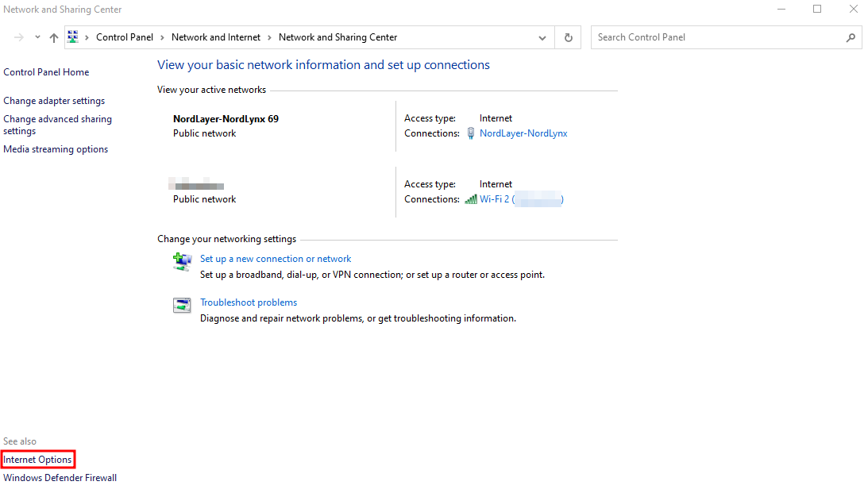
Task: Open Change adapter settings
Action: [x=53, y=100]
